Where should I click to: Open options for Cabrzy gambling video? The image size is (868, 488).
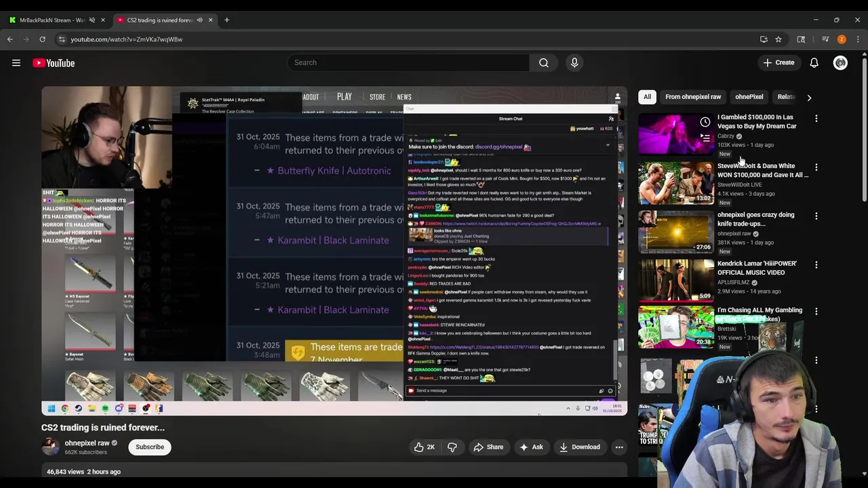click(816, 119)
